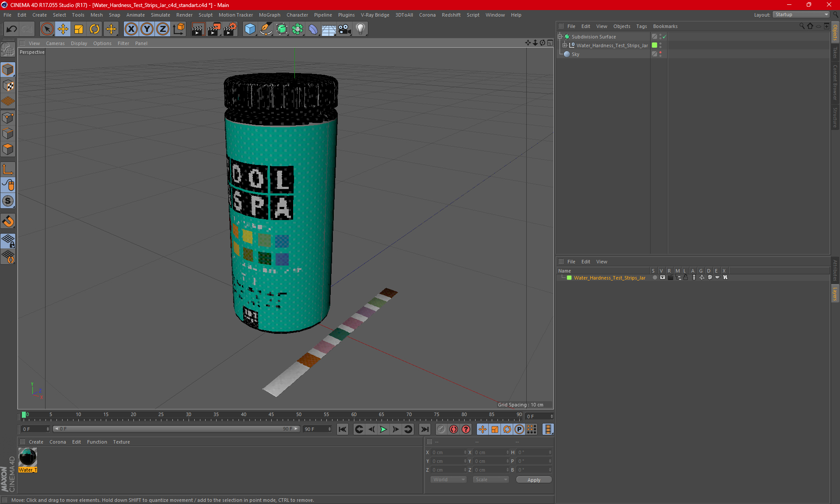Image resolution: width=840 pixels, height=504 pixels.
Task: Toggle Subdivision Surface enable checkmark
Action: pos(664,37)
